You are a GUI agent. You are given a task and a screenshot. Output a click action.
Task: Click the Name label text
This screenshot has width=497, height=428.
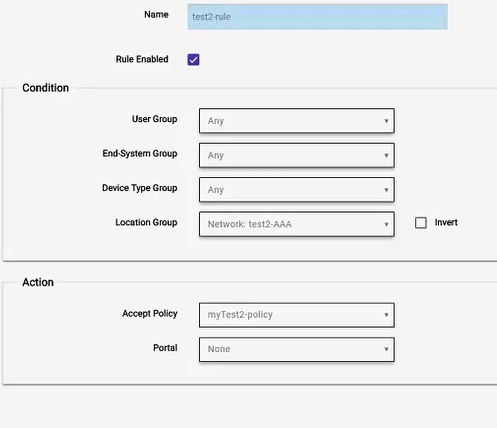tap(156, 14)
